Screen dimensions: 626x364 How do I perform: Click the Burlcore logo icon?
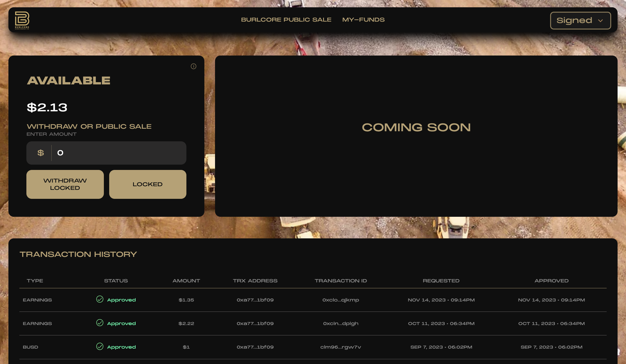point(22,20)
